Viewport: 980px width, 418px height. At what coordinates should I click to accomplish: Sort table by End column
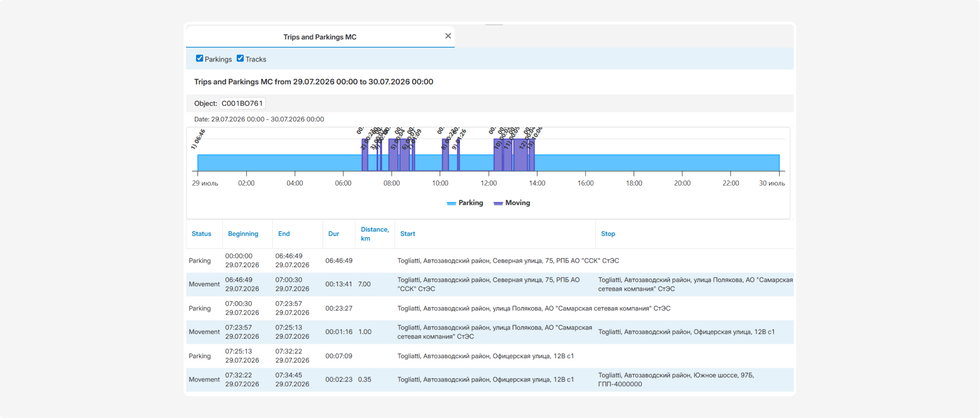(x=284, y=234)
